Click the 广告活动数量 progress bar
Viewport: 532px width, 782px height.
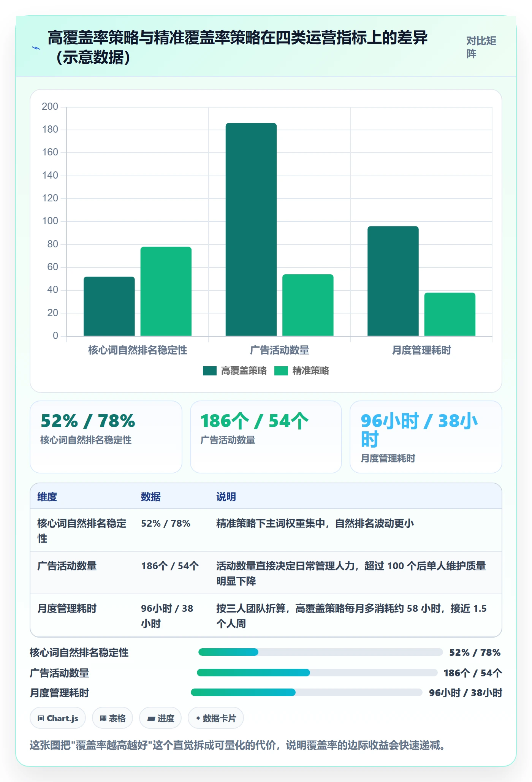[x=317, y=673]
